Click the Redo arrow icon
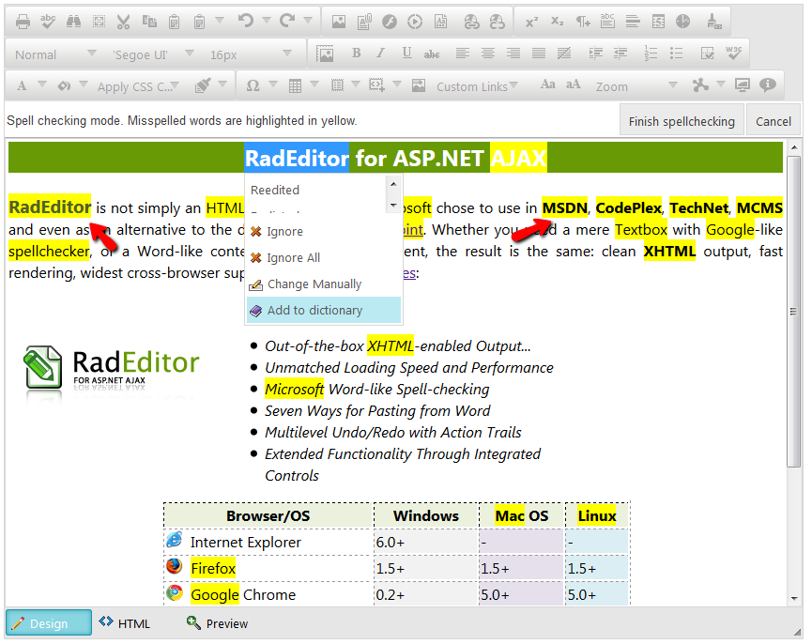The height and width of the screenshot is (644, 812). click(x=287, y=21)
